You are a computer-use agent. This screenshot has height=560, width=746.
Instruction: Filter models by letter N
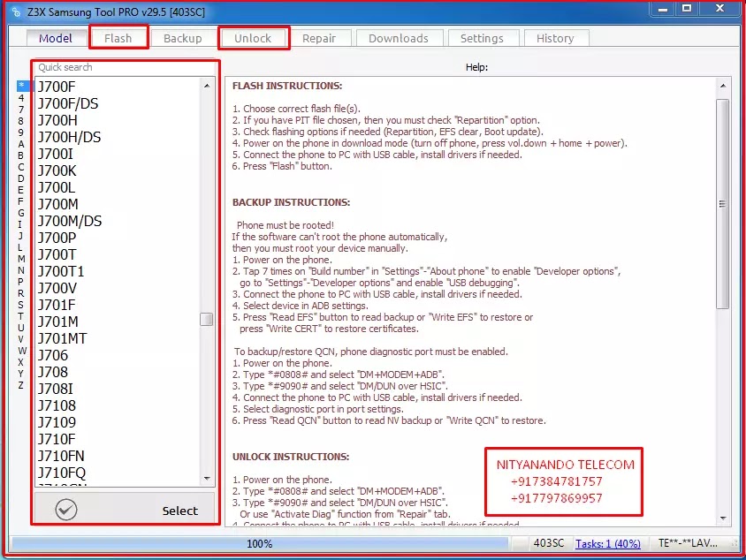tap(21, 270)
